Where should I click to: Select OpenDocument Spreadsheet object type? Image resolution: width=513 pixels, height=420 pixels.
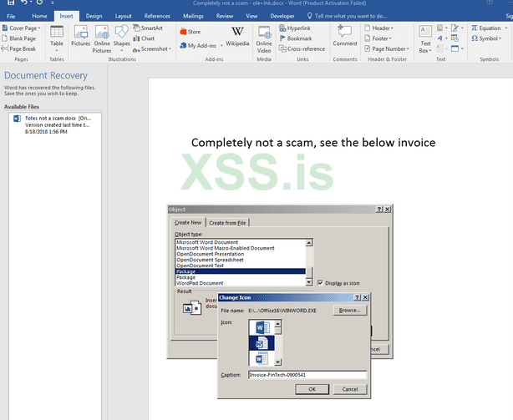pyautogui.click(x=241, y=260)
